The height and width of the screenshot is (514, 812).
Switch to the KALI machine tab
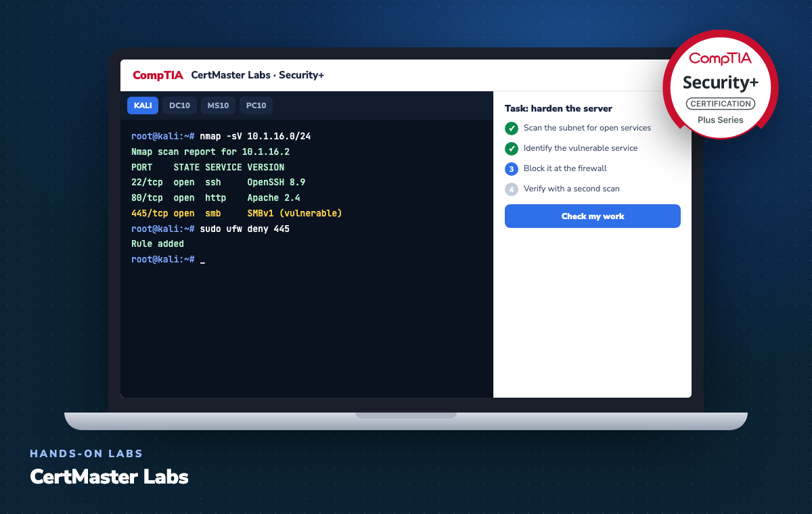point(143,106)
